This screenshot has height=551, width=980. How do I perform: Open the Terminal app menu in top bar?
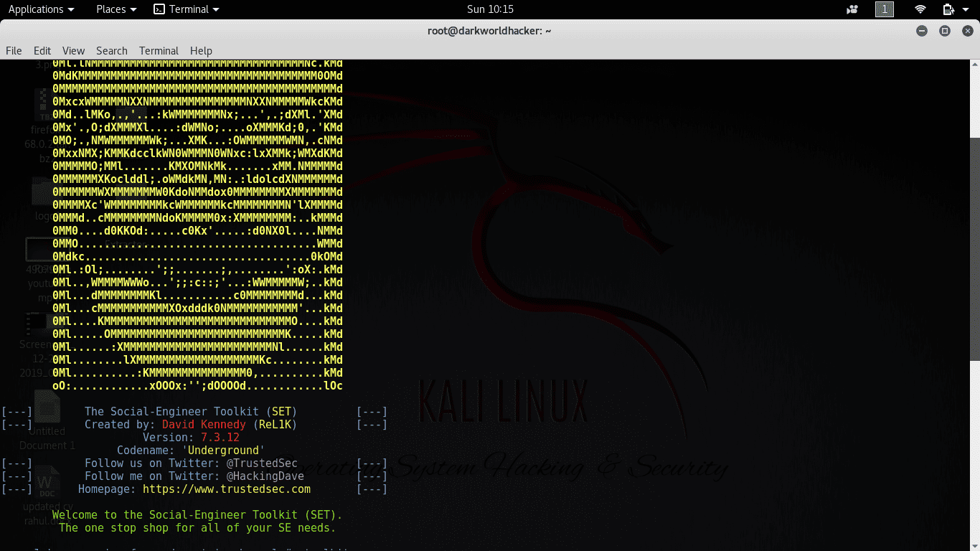(x=187, y=9)
